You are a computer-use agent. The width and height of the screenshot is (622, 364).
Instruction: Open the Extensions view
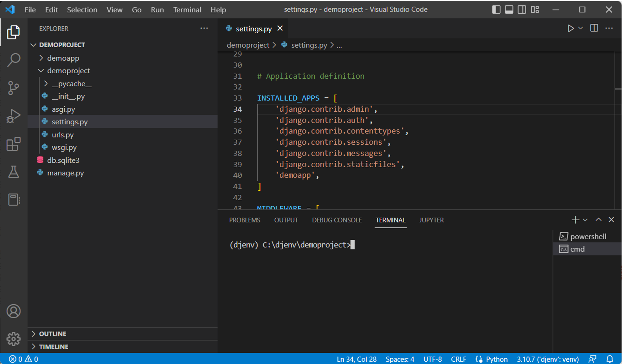pyautogui.click(x=14, y=144)
